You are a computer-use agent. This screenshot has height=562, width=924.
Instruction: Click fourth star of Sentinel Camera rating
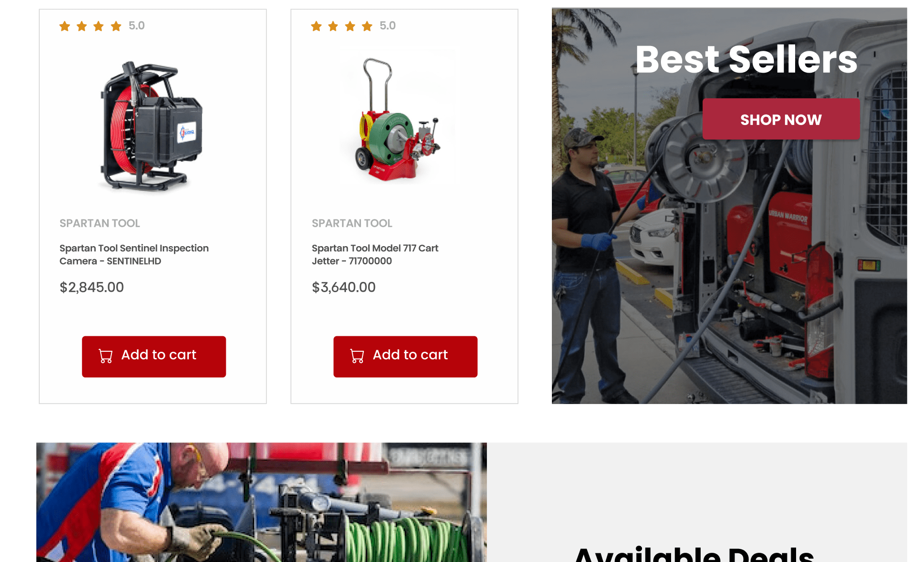tap(116, 26)
